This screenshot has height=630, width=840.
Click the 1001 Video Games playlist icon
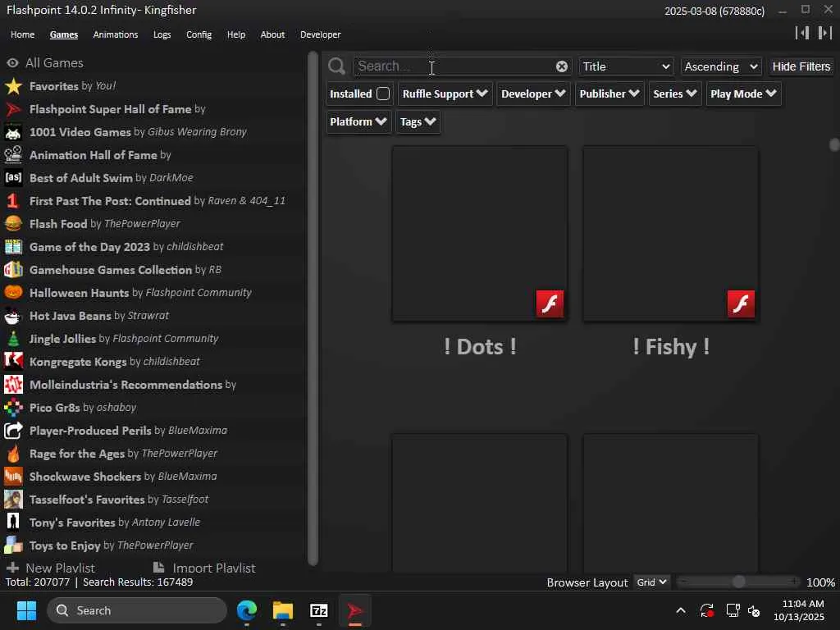click(x=13, y=132)
